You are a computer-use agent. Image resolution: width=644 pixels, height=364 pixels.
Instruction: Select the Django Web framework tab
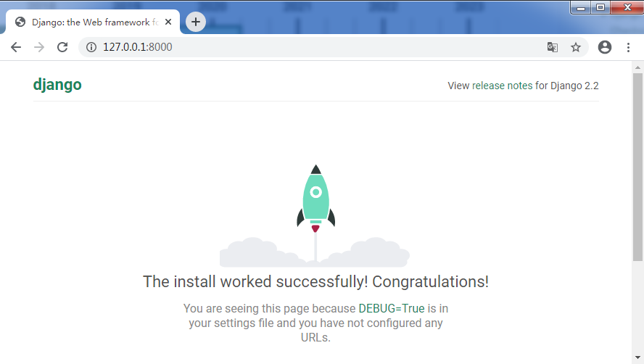click(x=93, y=22)
